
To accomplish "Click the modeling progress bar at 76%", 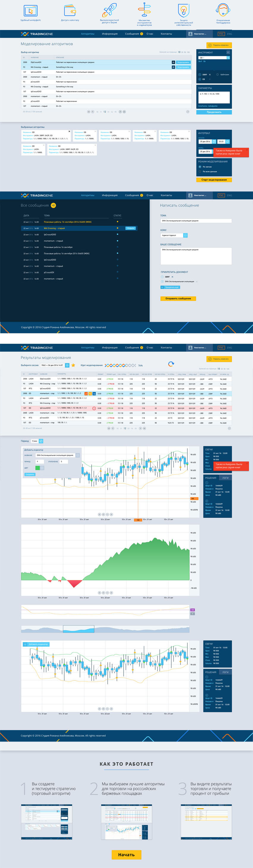I will click(120, 365).
